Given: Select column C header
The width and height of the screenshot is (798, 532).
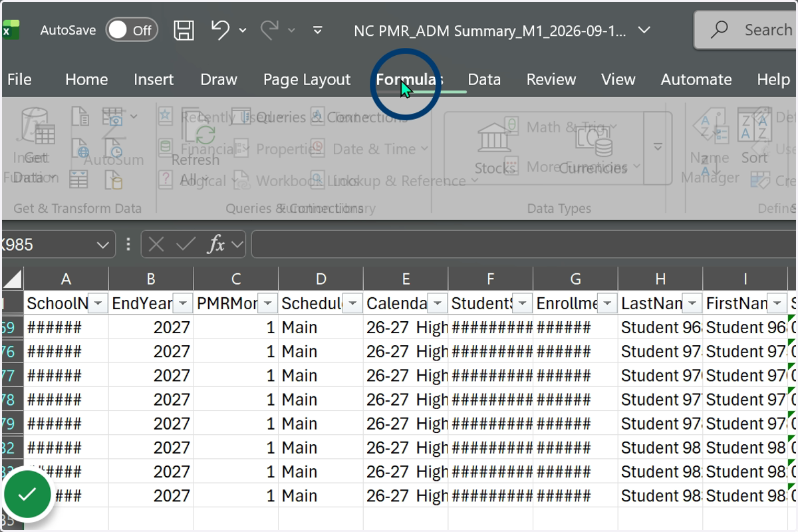Looking at the screenshot, I should (236, 279).
